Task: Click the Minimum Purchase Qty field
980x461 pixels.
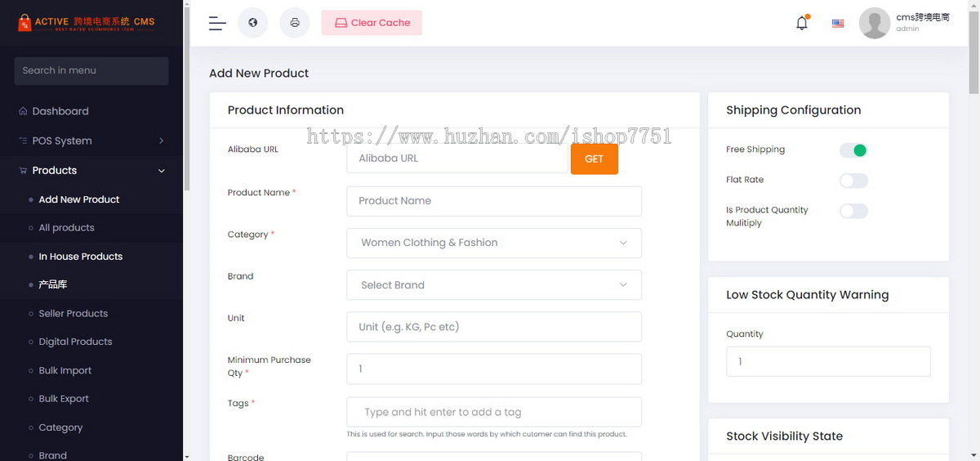Action: [x=494, y=369]
